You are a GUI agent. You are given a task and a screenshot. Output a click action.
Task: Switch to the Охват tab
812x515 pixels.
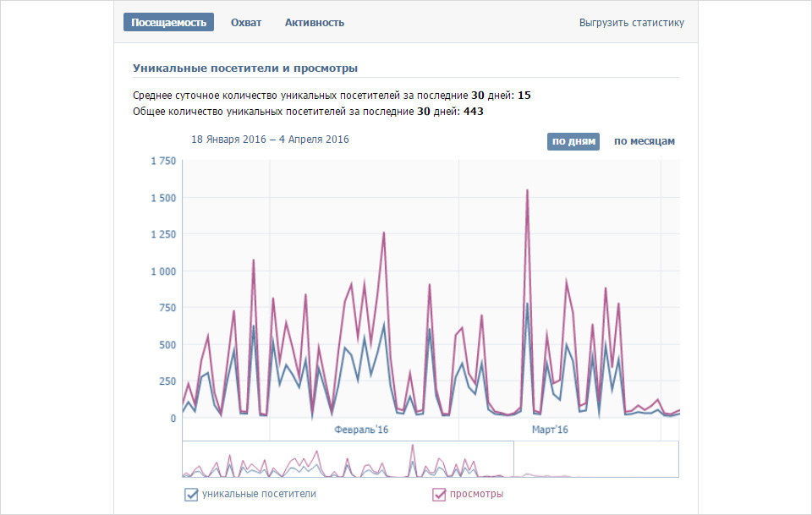tap(246, 23)
